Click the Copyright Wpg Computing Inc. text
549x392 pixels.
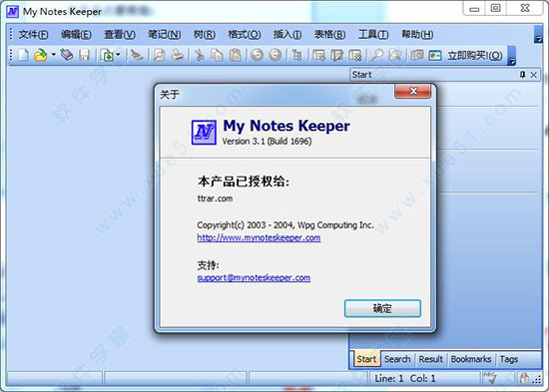(285, 225)
